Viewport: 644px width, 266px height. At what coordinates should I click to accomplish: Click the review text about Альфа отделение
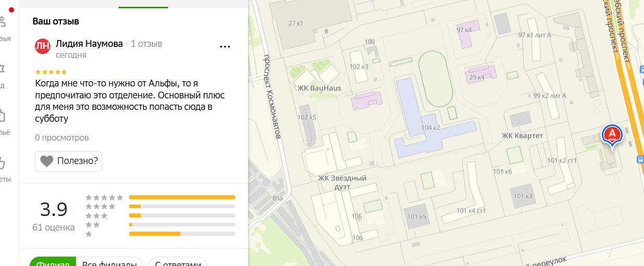click(x=130, y=101)
